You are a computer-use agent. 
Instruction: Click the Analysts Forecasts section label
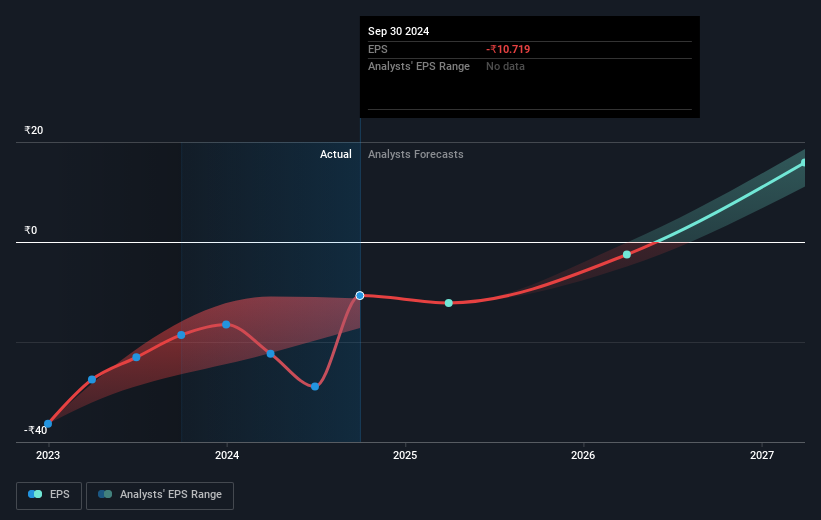tap(415, 154)
